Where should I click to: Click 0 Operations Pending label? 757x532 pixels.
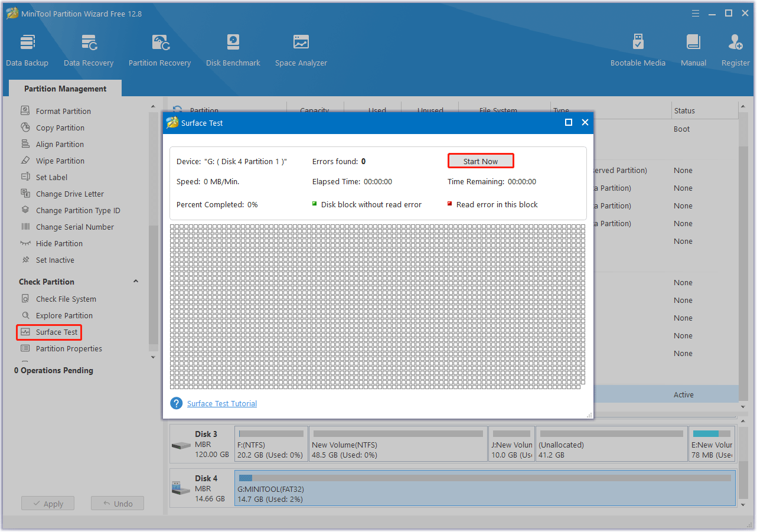(x=54, y=370)
